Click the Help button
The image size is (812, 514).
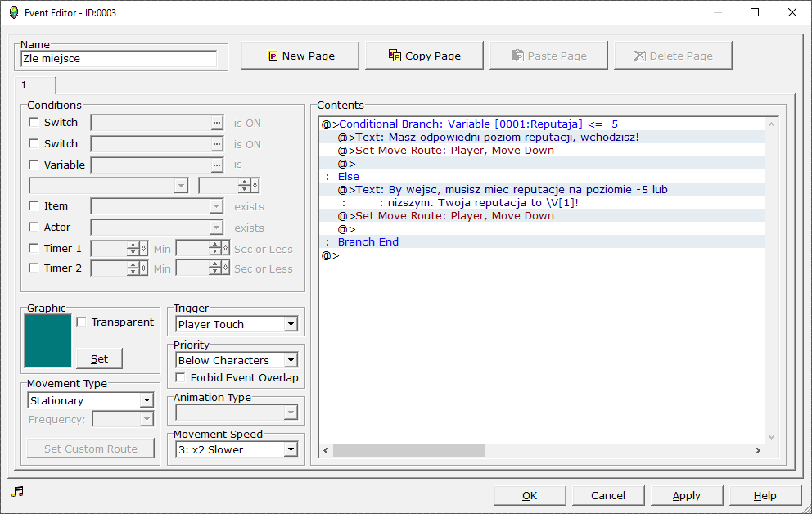coord(765,495)
